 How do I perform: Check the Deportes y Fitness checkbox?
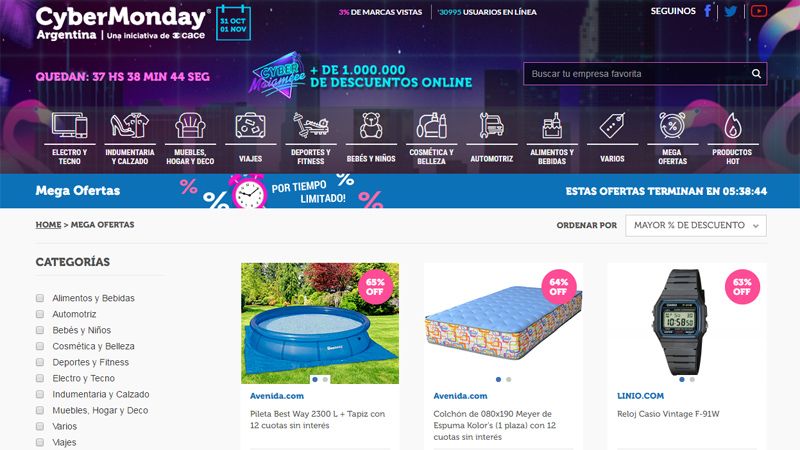tap(40, 362)
